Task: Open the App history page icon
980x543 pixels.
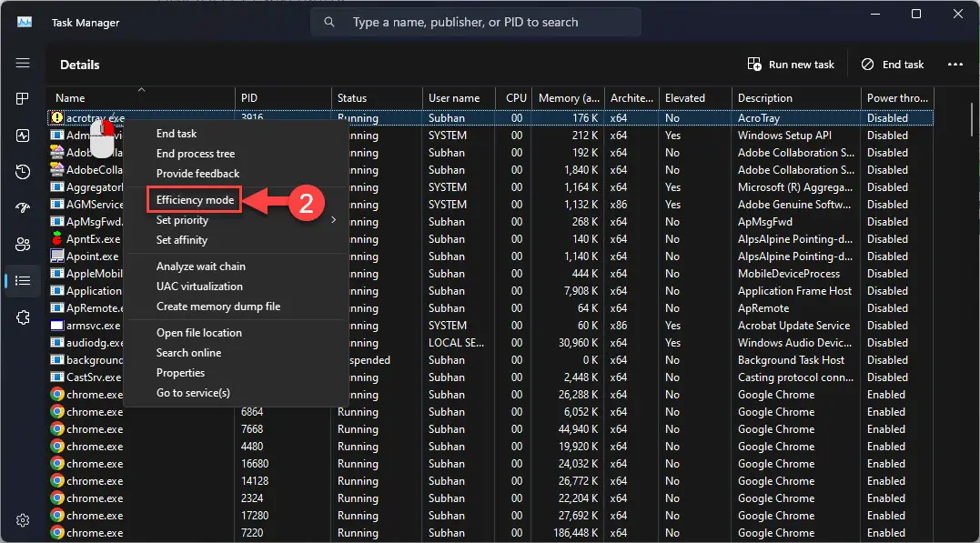Action: click(x=23, y=172)
